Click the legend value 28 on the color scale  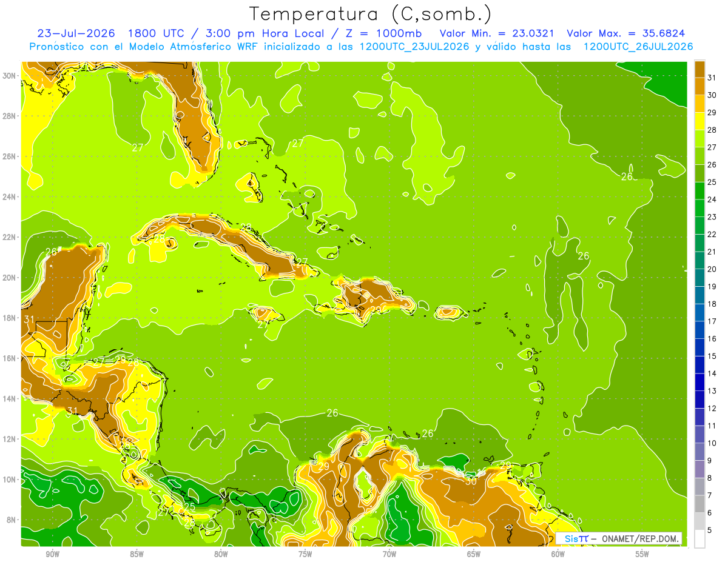click(x=712, y=129)
